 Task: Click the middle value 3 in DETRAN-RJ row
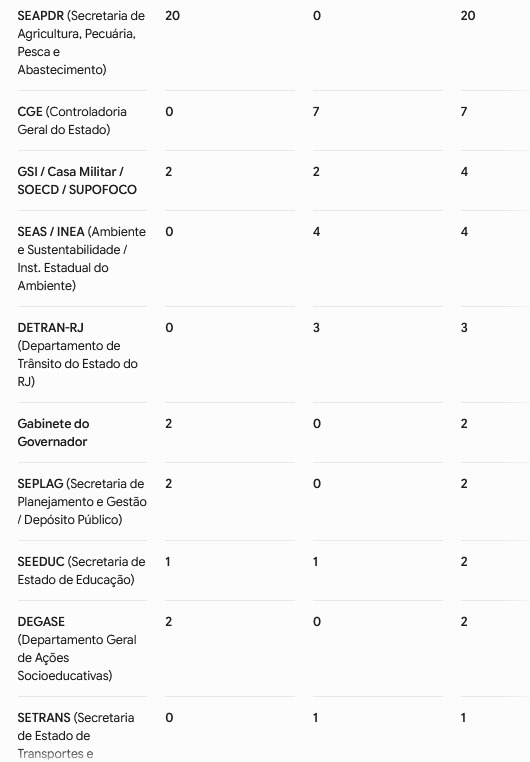pyautogui.click(x=316, y=328)
